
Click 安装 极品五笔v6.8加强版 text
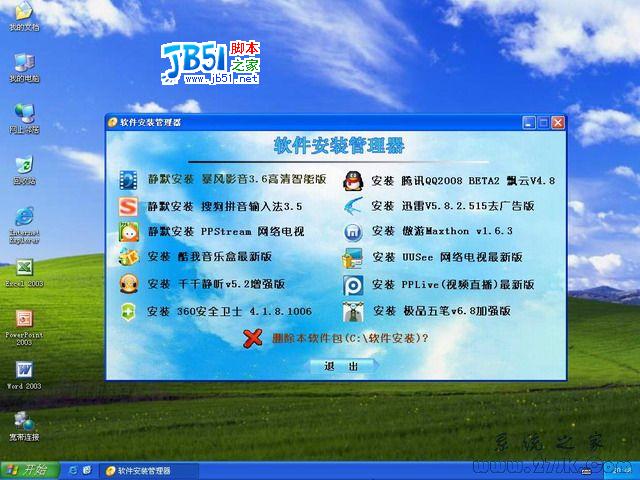point(442,311)
